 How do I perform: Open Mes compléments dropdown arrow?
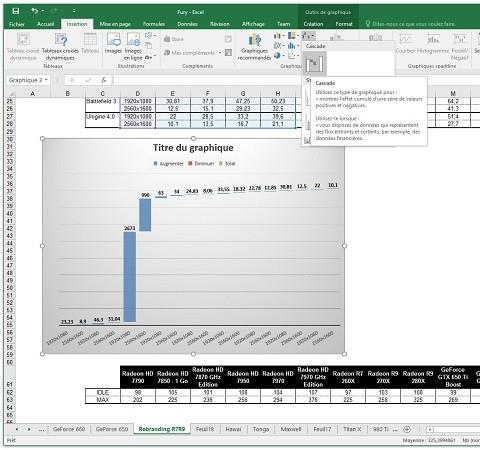pyautogui.click(x=220, y=53)
